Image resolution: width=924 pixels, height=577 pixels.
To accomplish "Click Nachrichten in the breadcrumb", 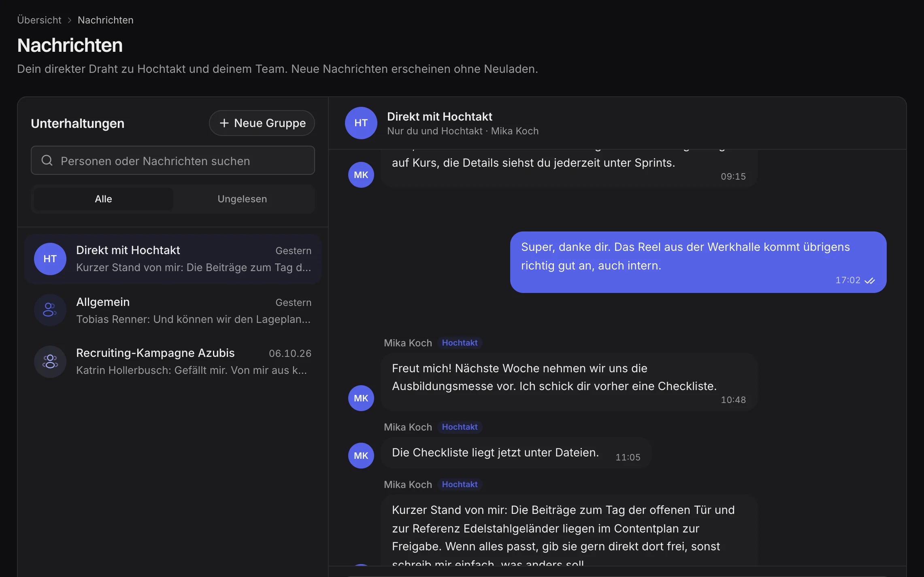I will (105, 20).
